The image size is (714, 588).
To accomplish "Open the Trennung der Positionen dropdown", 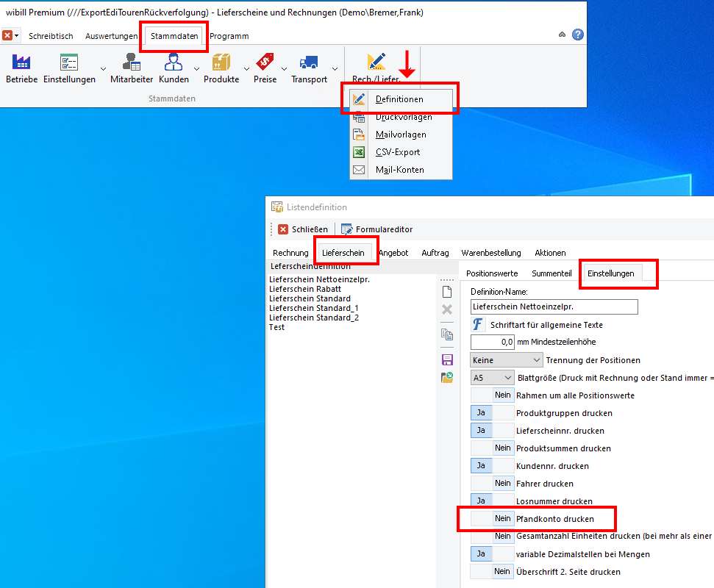I will click(x=507, y=360).
